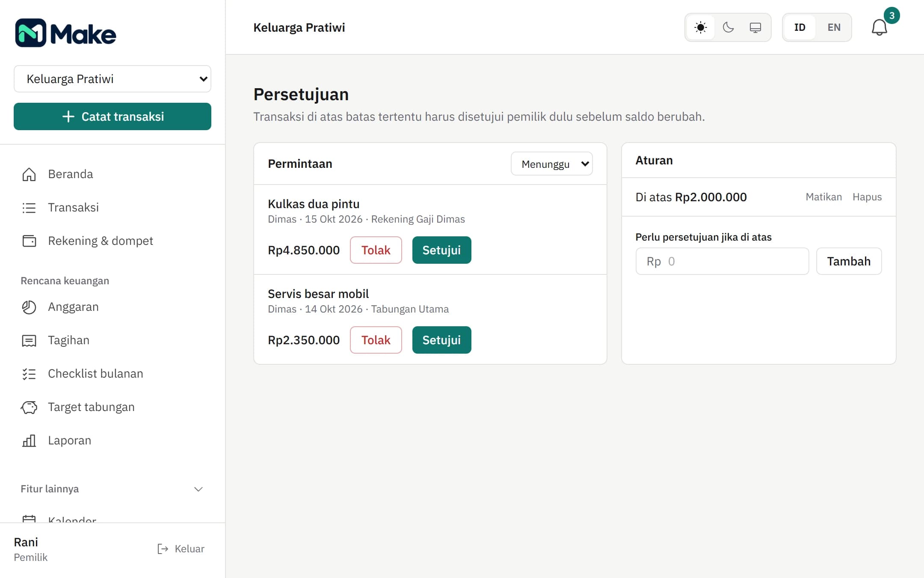Click the Laporan menu label

(69, 441)
